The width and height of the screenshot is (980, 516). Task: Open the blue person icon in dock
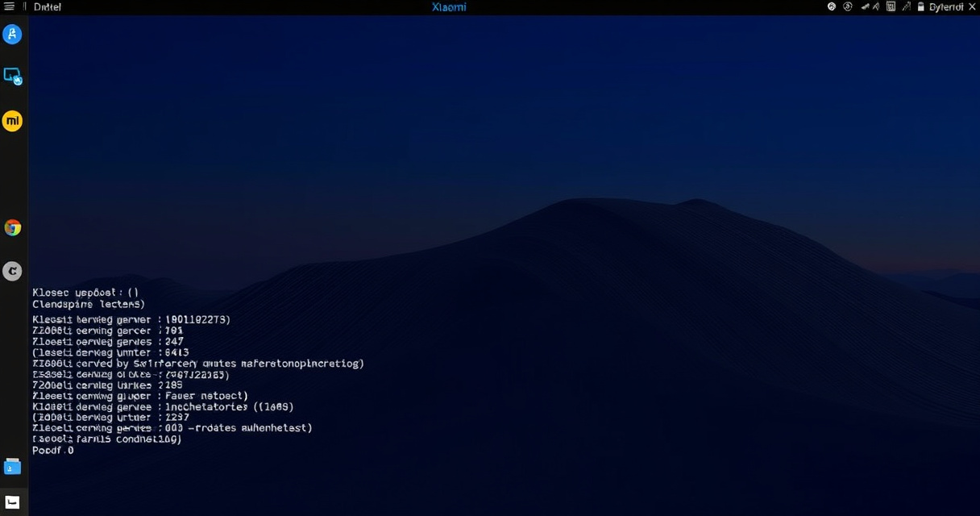(12, 34)
